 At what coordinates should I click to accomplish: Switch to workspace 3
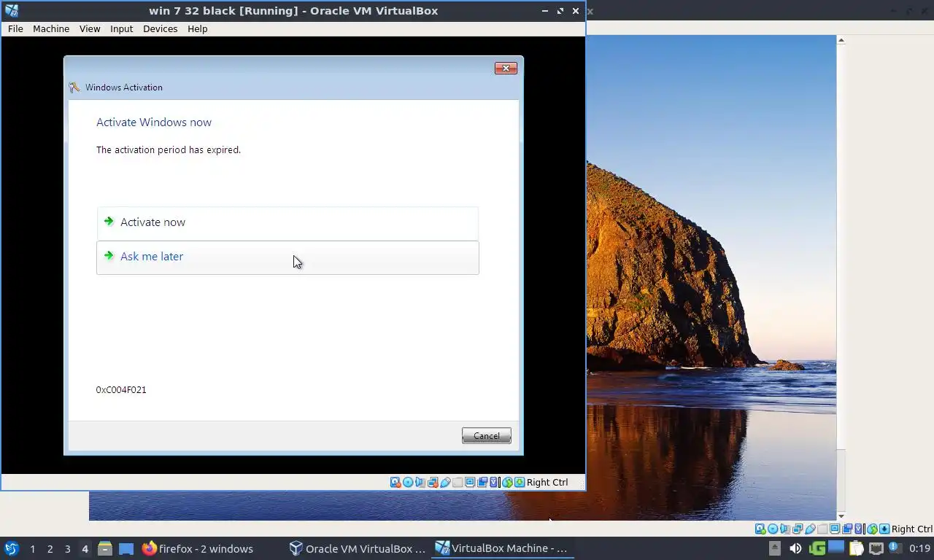[x=67, y=549]
